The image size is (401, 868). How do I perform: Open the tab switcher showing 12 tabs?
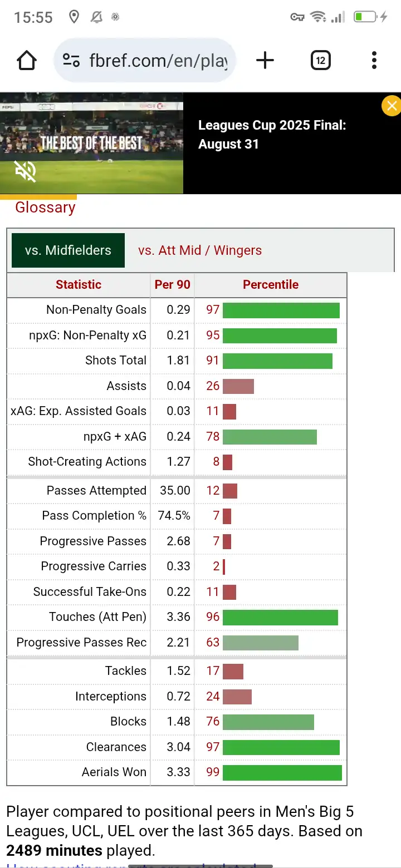(320, 60)
